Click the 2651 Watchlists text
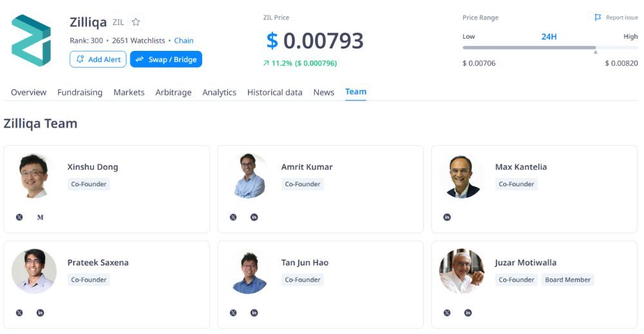Image resolution: width=644 pixels, height=334 pixels. [138, 41]
